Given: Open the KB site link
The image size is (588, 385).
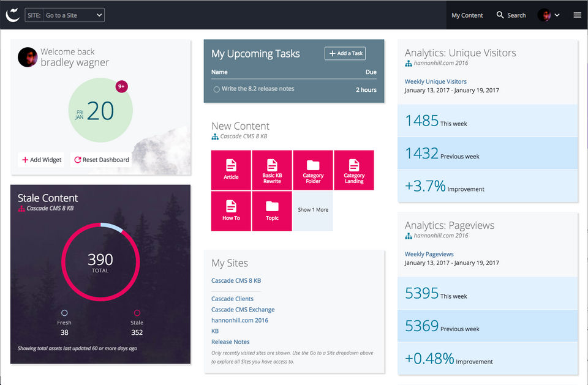Looking at the screenshot, I should pos(215,331).
